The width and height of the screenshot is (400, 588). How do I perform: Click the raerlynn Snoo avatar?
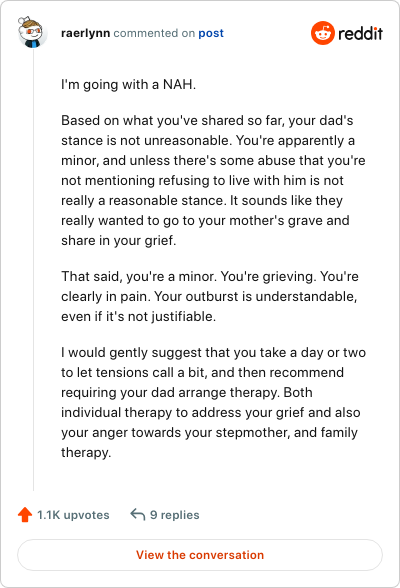coord(32,32)
